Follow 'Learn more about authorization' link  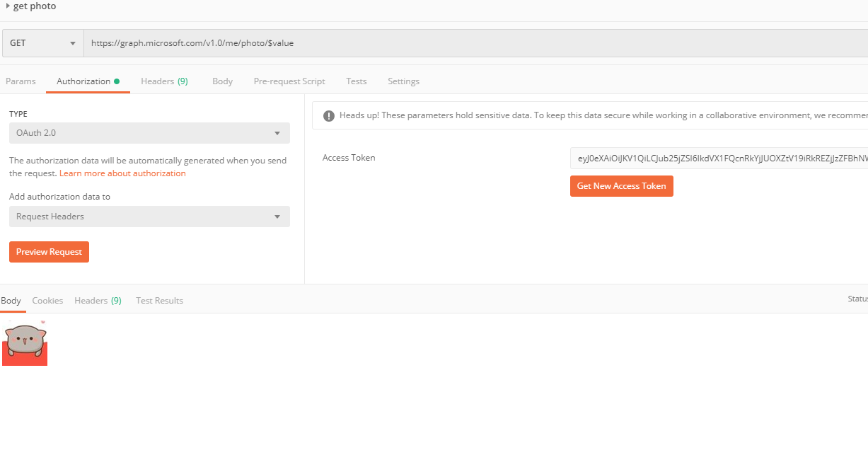(122, 173)
